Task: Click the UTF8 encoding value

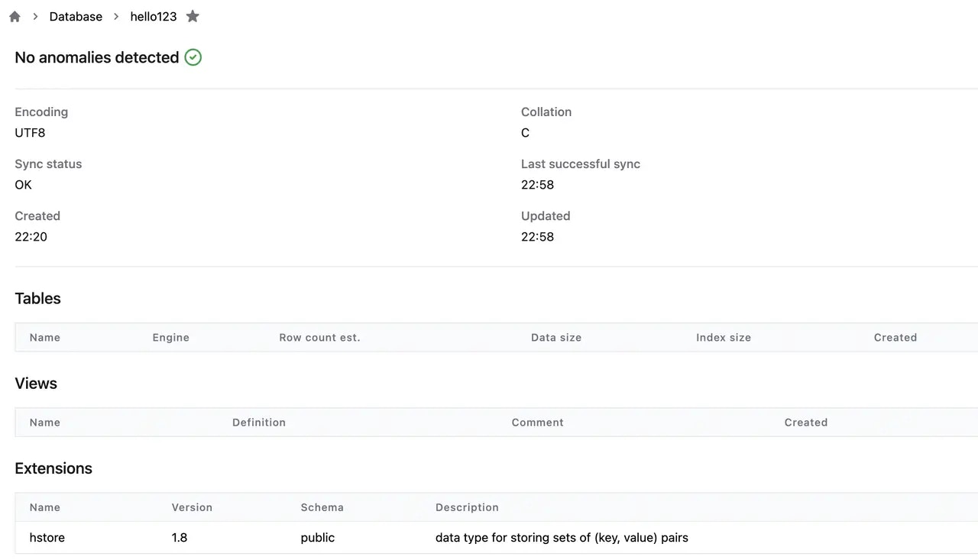Action: pyautogui.click(x=31, y=133)
